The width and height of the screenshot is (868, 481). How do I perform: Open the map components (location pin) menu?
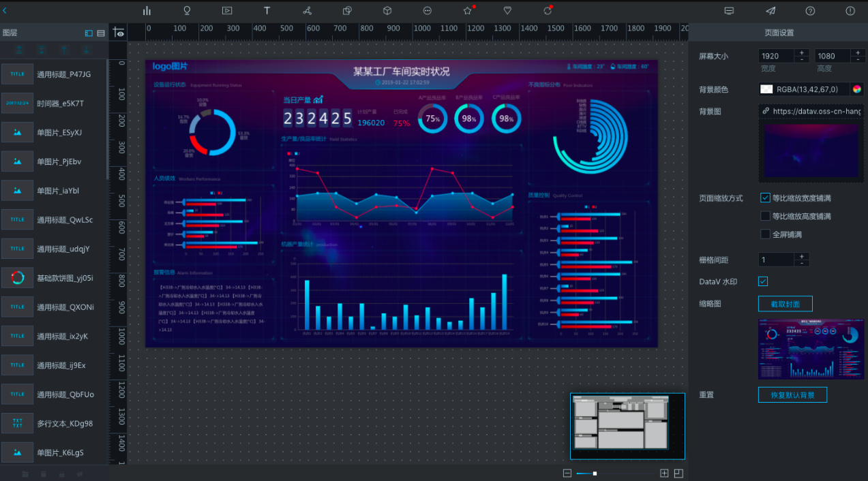pos(187,11)
